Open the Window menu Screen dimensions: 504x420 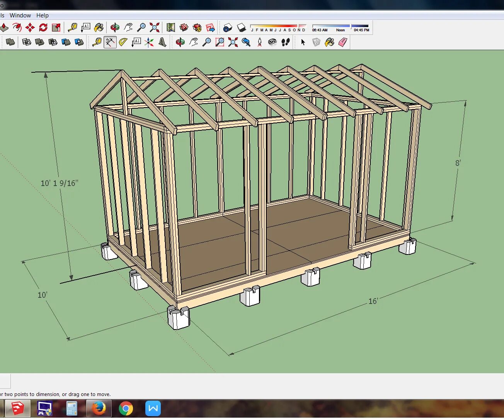click(20, 15)
